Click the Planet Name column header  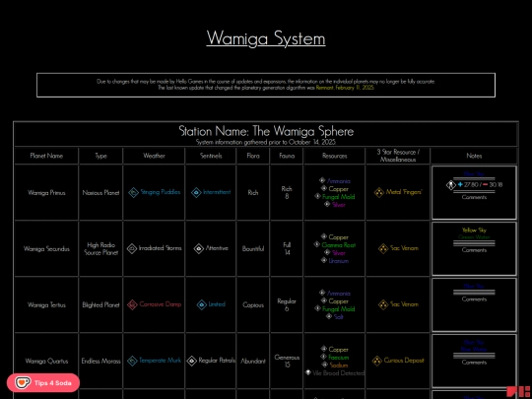[46, 156]
